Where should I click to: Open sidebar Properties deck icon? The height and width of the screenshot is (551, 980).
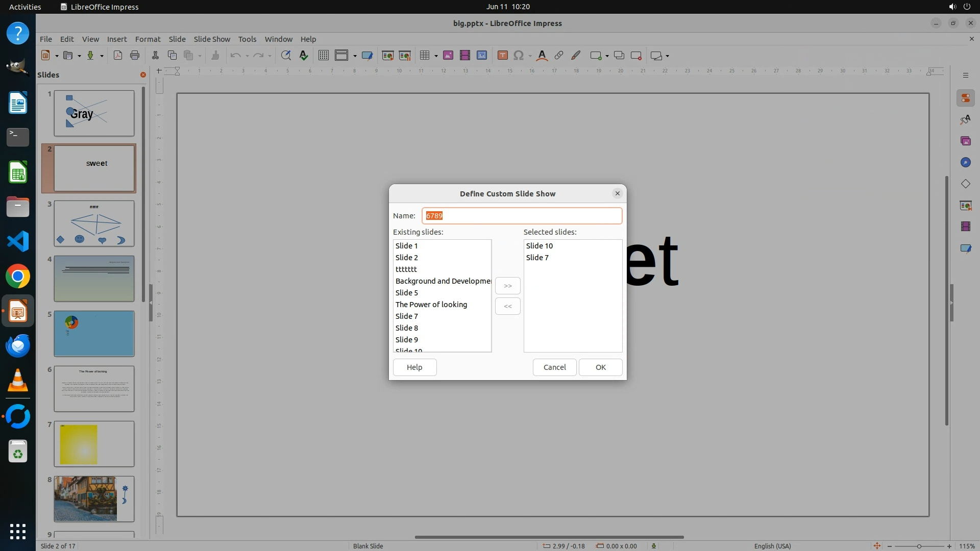tap(965, 98)
